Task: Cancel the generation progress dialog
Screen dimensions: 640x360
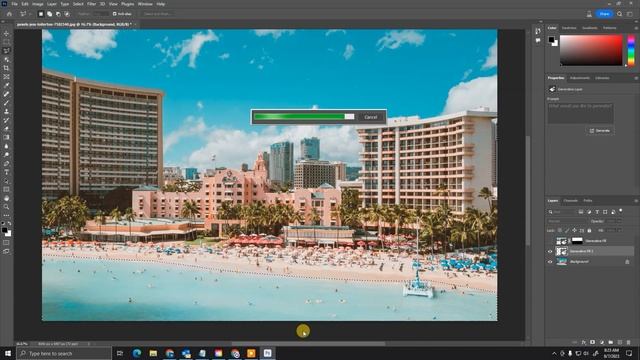Action: (371, 117)
